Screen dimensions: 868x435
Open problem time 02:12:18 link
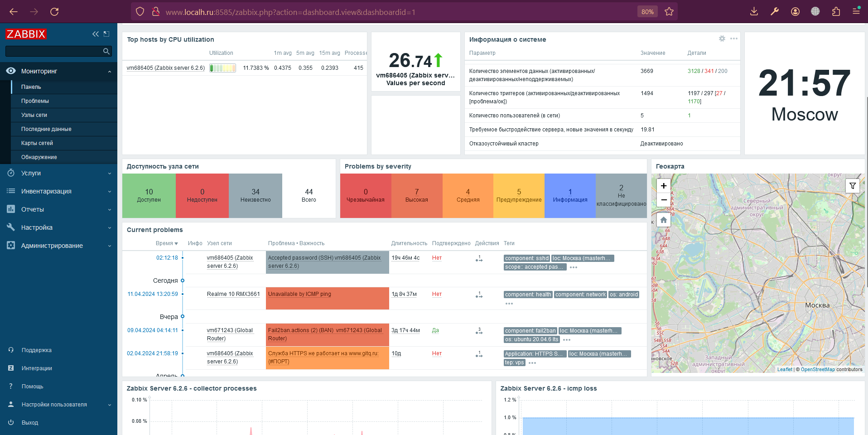(167, 258)
